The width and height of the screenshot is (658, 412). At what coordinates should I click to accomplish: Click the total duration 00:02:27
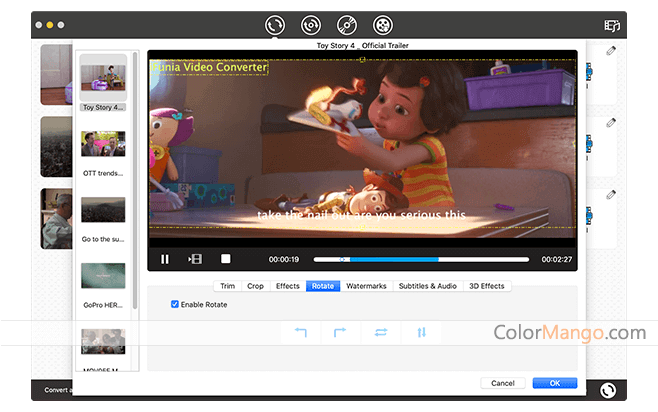556,259
